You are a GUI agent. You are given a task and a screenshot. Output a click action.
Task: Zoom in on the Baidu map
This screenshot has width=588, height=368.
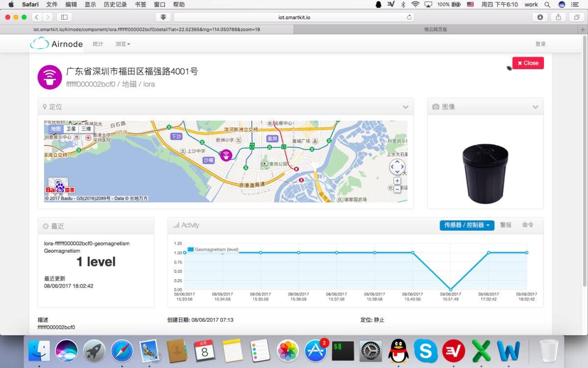click(397, 181)
